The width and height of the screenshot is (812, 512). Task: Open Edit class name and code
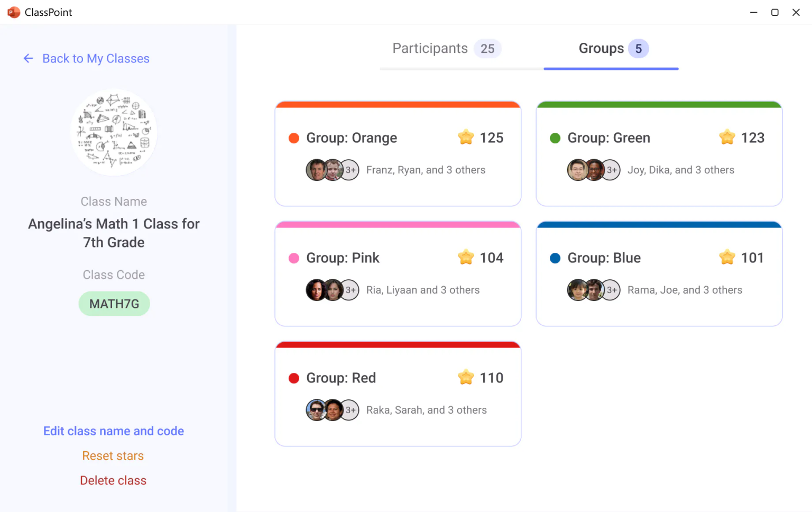(113, 431)
